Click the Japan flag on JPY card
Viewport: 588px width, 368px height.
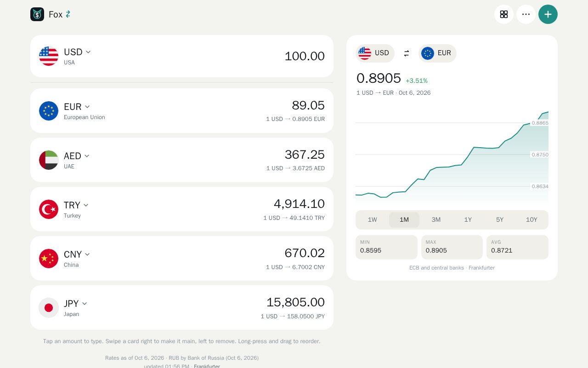[x=49, y=308]
